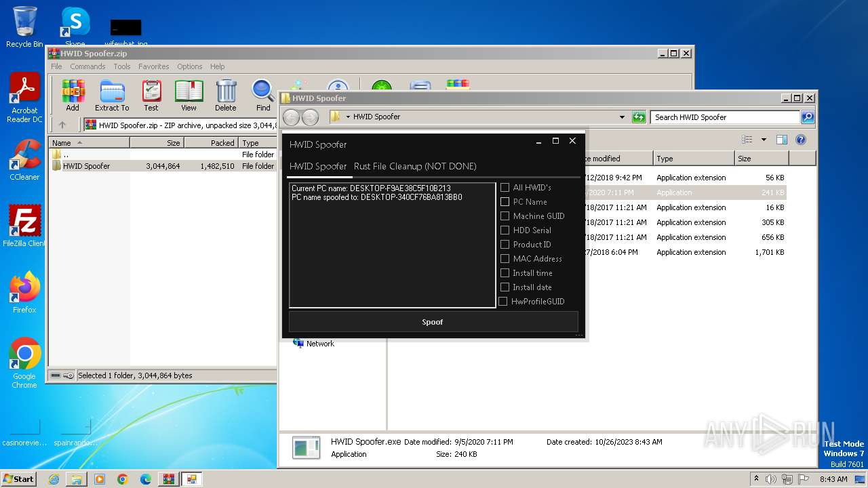Viewport: 868px width, 488px height.
Task: Open the Commands menu in WinRAR
Action: [x=87, y=66]
